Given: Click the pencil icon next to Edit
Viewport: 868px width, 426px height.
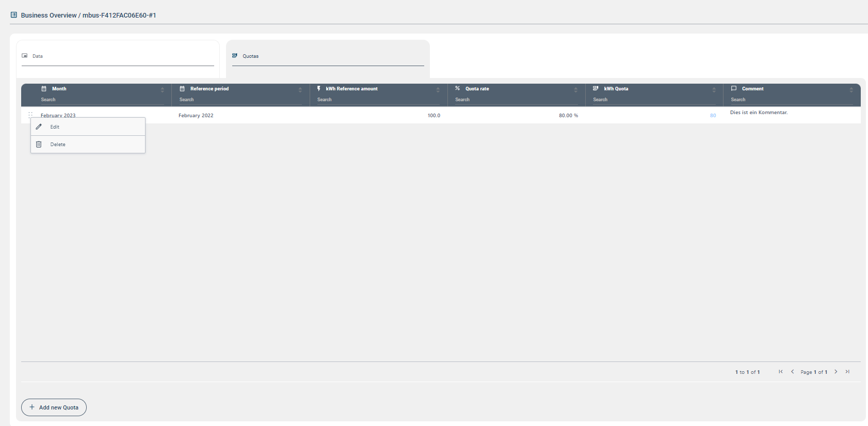Looking at the screenshot, I should pyautogui.click(x=39, y=127).
